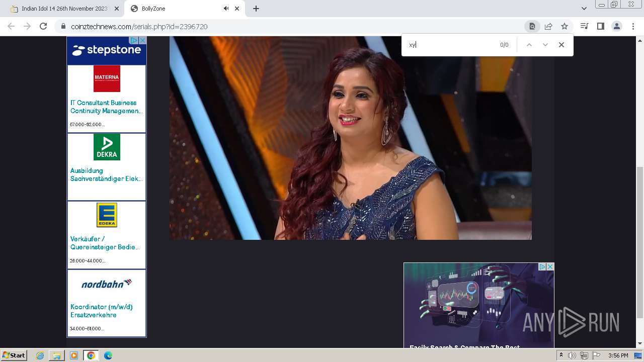This screenshot has width=644, height=362.
Task: Go back to previous page
Action: pyautogui.click(x=11, y=26)
